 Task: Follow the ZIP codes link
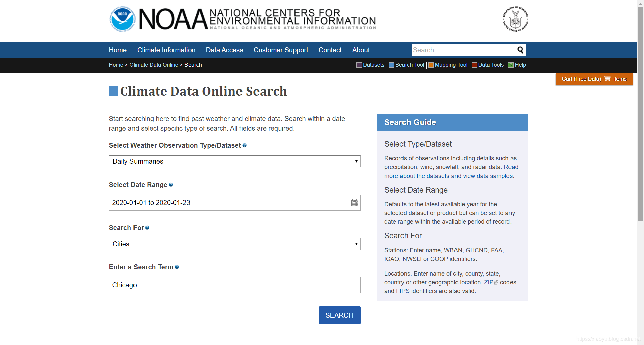pos(488,282)
